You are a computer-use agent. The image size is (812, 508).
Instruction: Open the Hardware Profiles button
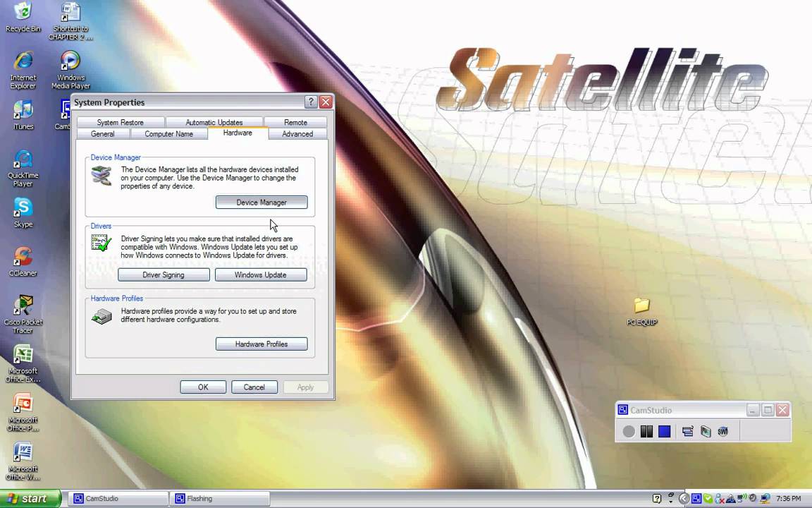(262, 344)
